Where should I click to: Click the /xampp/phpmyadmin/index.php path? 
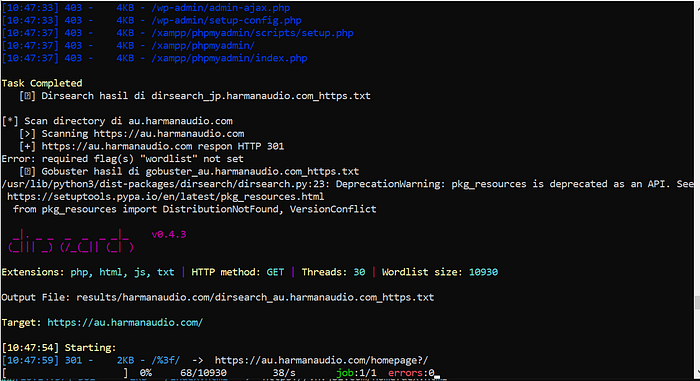(229, 58)
